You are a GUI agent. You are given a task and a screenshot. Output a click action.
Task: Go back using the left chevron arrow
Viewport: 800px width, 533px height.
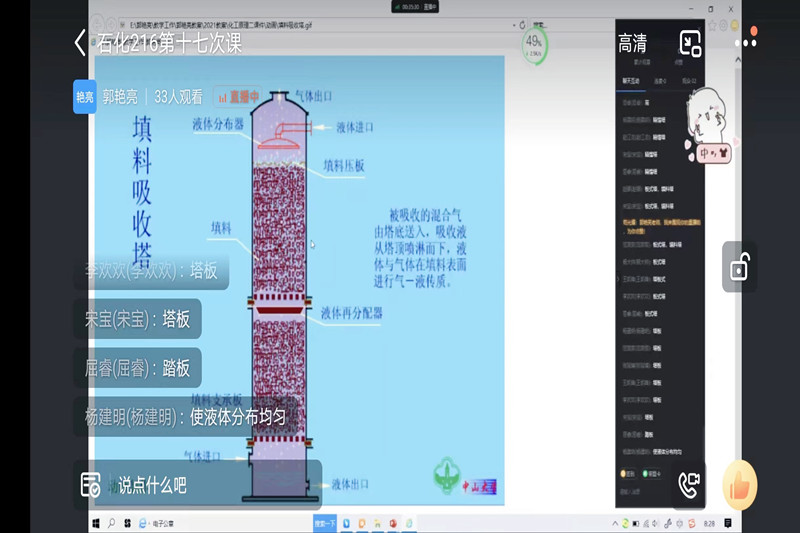pyautogui.click(x=80, y=43)
